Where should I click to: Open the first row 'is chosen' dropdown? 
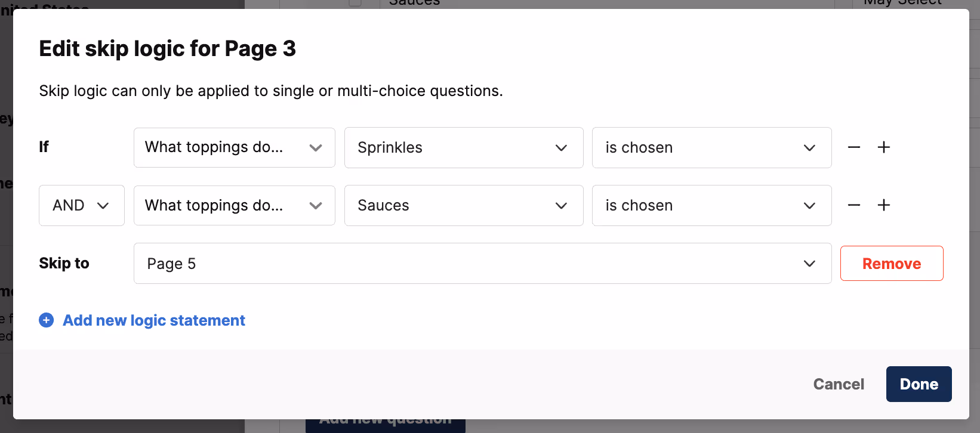tap(711, 147)
